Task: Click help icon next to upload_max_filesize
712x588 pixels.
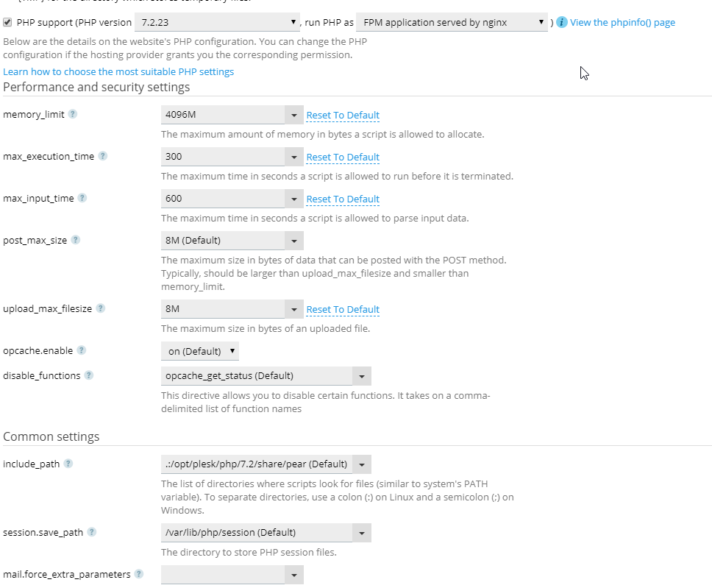Action: click(100, 308)
